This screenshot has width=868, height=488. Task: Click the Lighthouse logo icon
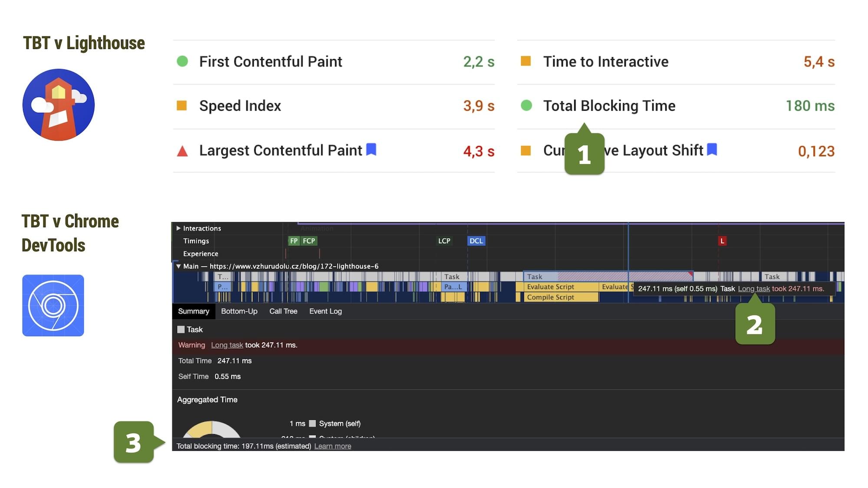[x=59, y=105]
